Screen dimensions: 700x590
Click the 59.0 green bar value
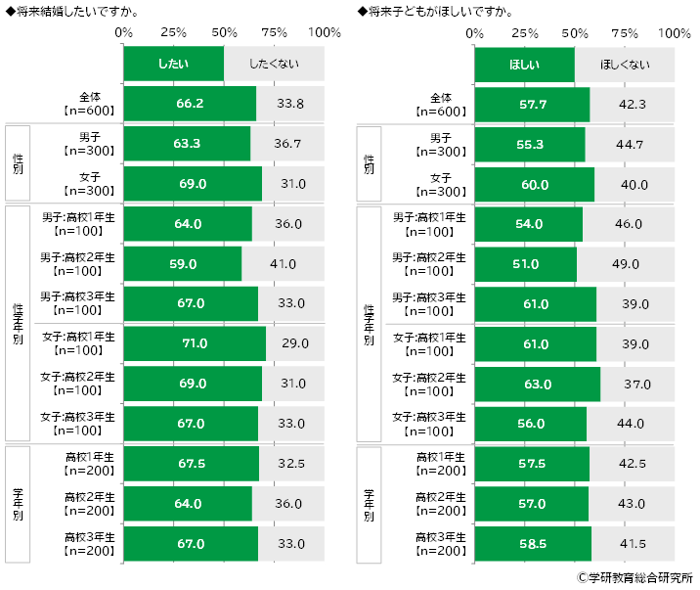pos(183,263)
